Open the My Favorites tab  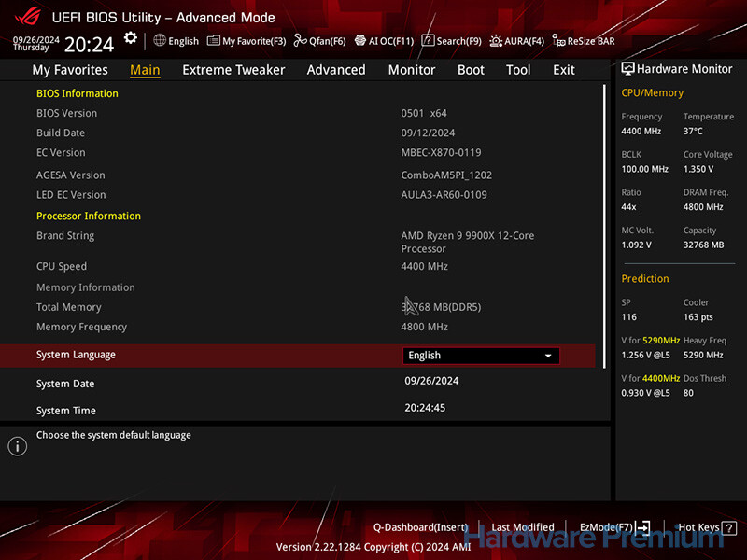tap(70, 70)
